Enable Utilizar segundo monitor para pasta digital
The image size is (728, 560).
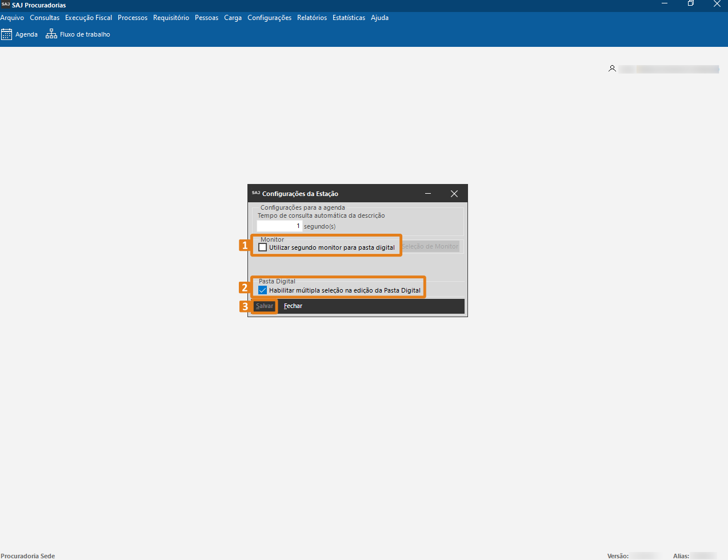tap(263, 247)
